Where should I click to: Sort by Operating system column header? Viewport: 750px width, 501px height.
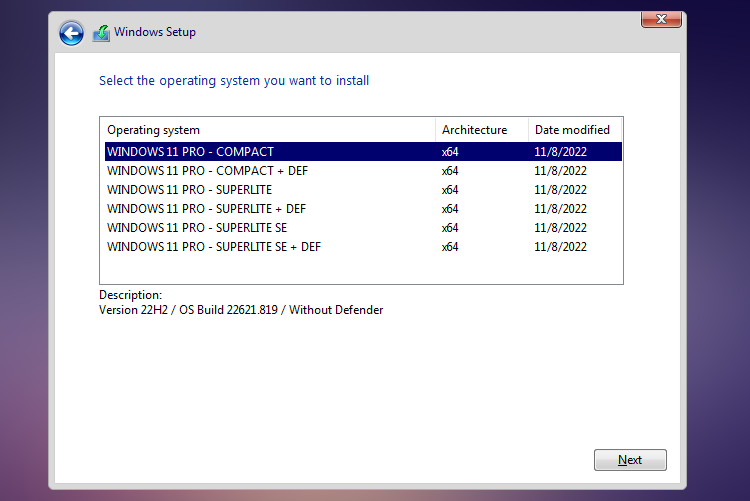(268, 130)
